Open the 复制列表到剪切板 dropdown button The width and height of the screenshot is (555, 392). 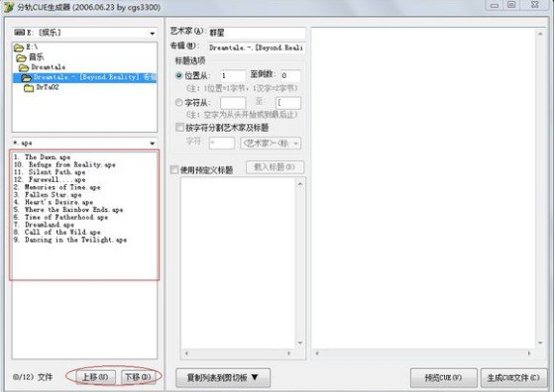coord(223,377)
